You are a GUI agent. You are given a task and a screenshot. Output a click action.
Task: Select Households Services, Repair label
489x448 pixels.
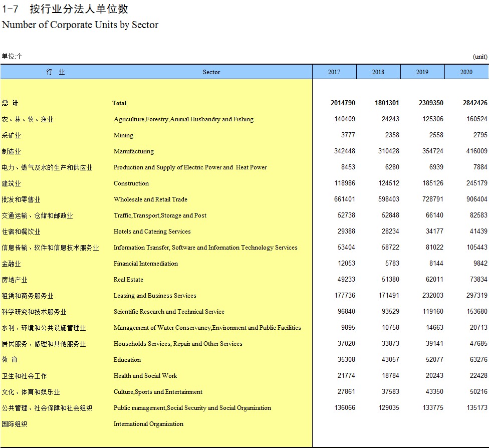pos(178,344)
